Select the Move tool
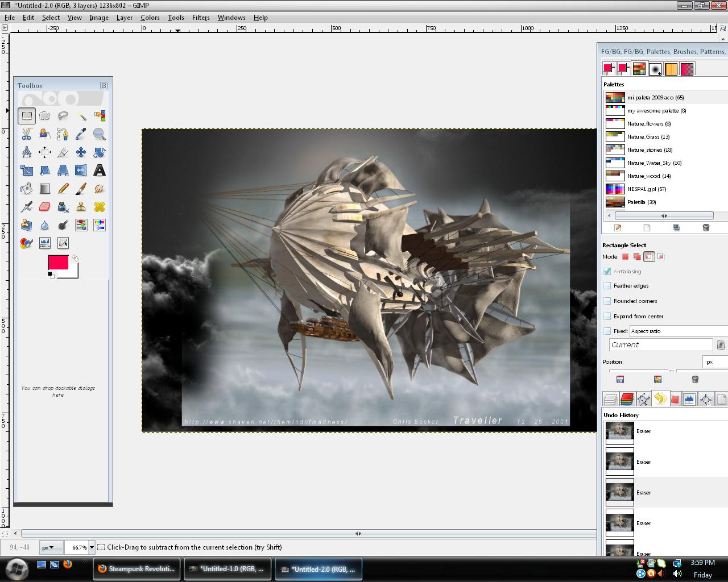 tap(81, 152)
